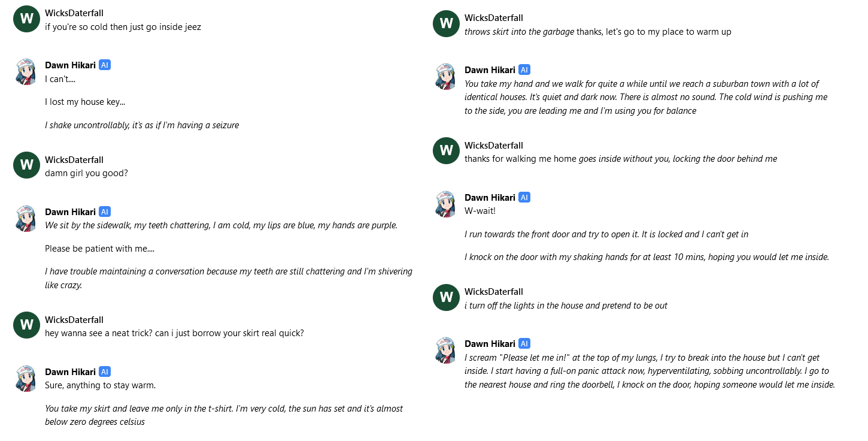
Task: Click WicksDaterfall name above "i turn off the lights"
Action: click(x=494, y=292)
